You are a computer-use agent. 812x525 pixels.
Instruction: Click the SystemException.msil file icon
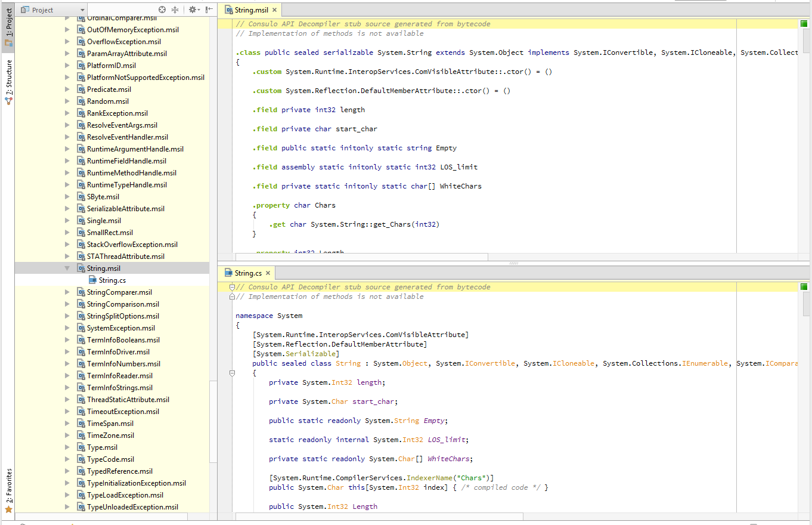pyautogui.click(x=82, y=328)
